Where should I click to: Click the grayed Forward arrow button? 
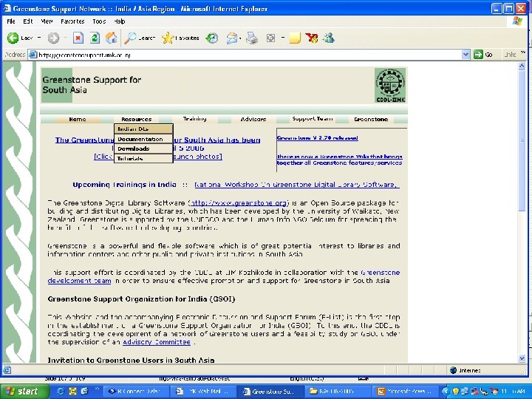click(53, 38)
